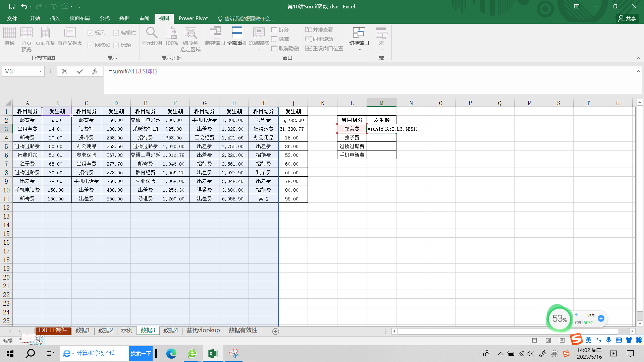The height and width of the screenshot is (362, 644).
Task: Open the File tab
Action: 12,18
